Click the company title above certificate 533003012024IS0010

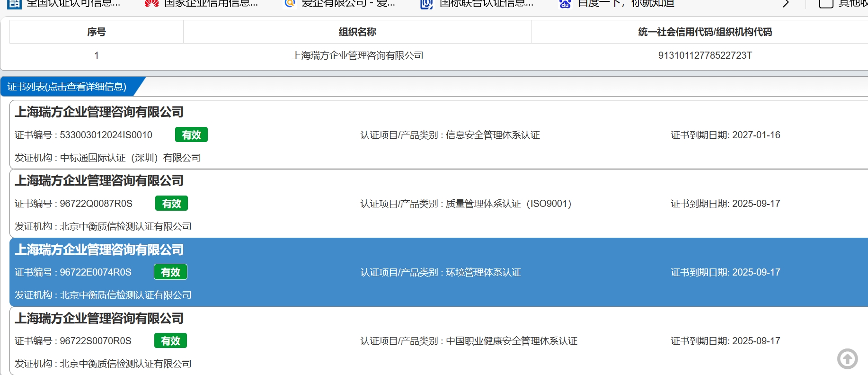point(99,112)
